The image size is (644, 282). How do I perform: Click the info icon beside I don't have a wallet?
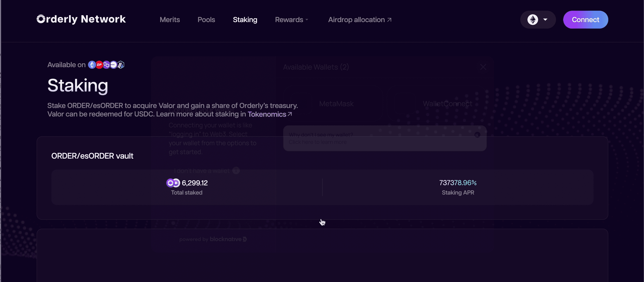click(x=236, y=171)
